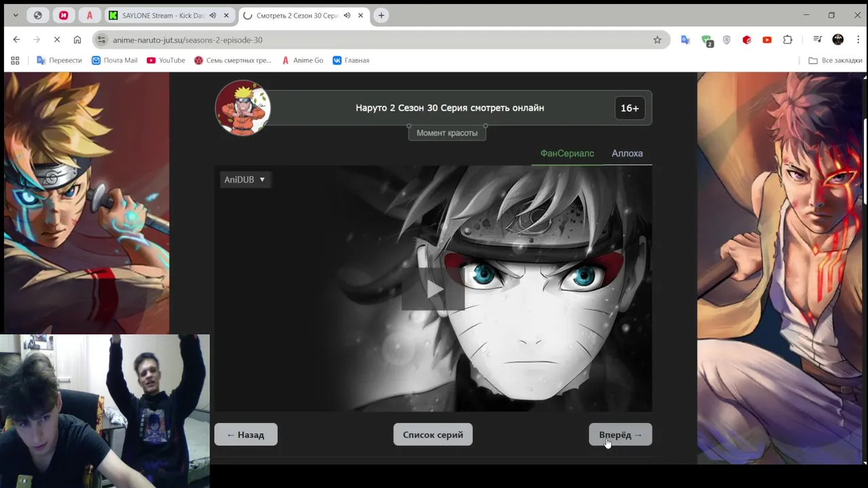The height and width of the screenshot is (488, 868).
Task: Click the Момент красоты label
Action: pos(447,133)
